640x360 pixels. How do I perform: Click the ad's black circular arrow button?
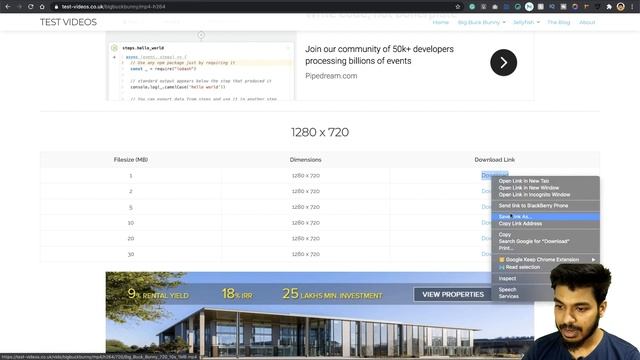(503, 62)
